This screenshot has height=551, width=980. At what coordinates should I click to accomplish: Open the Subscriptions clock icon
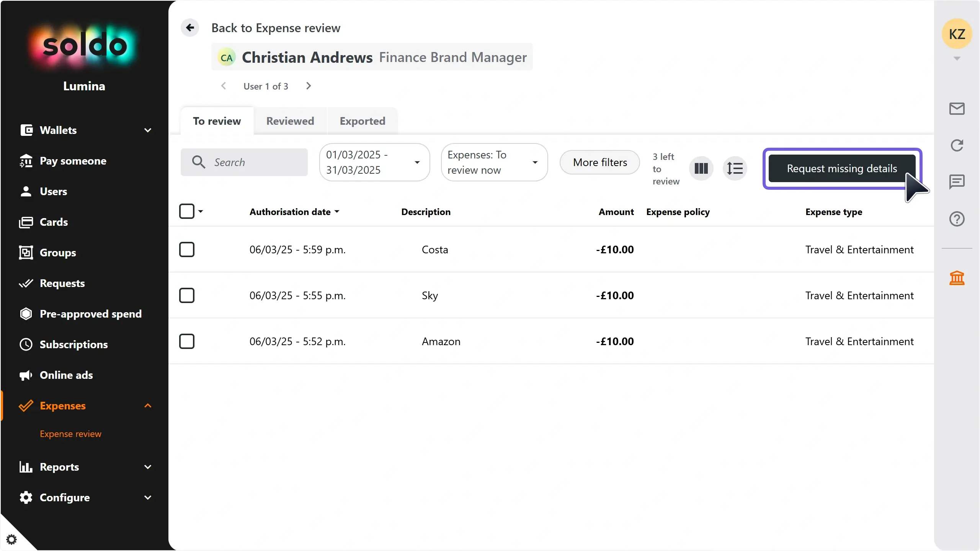(26, 344)
